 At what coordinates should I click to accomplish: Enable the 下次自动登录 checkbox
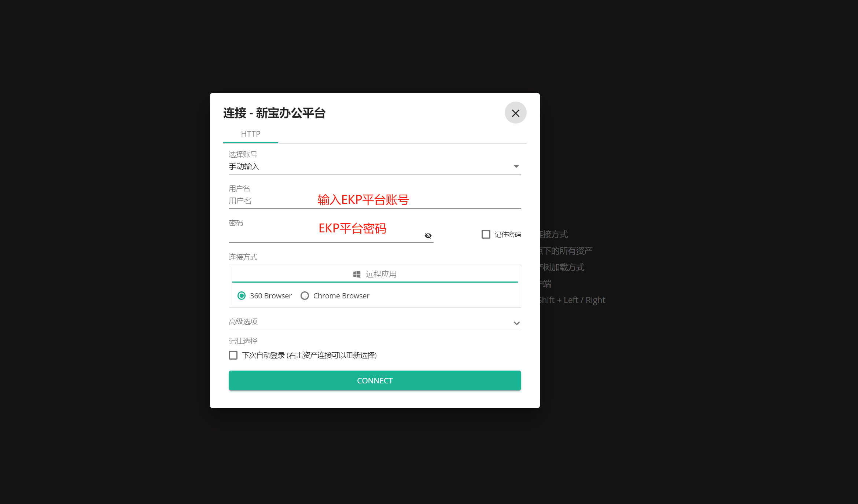click(233, 355)
